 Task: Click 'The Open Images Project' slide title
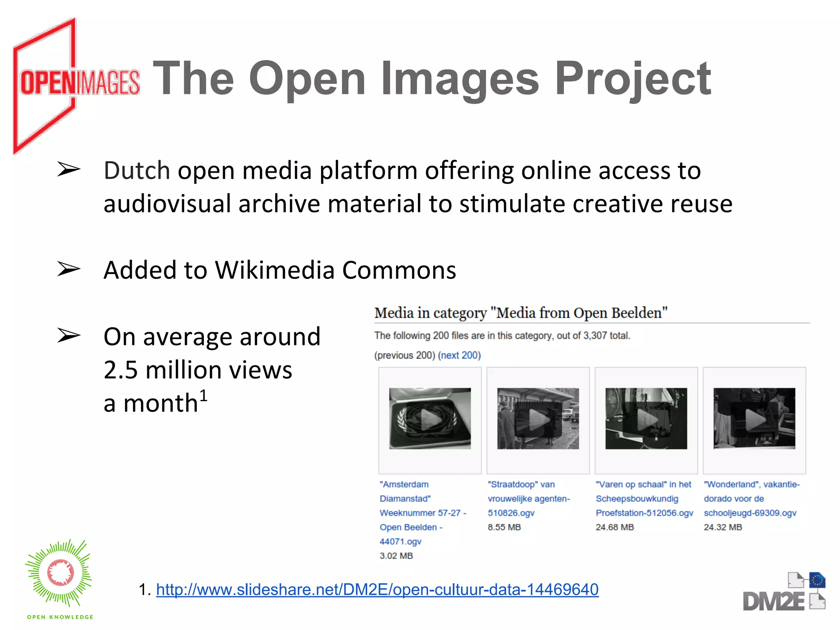431,78
